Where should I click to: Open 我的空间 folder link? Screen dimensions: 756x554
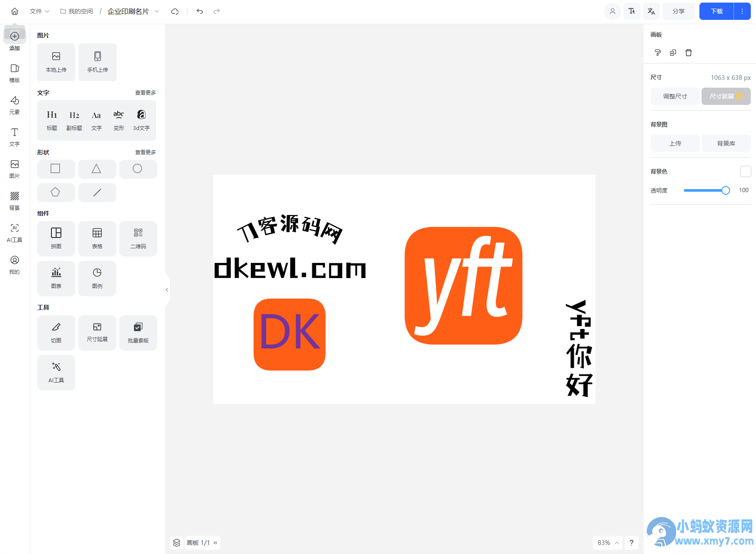click(76, 11)
